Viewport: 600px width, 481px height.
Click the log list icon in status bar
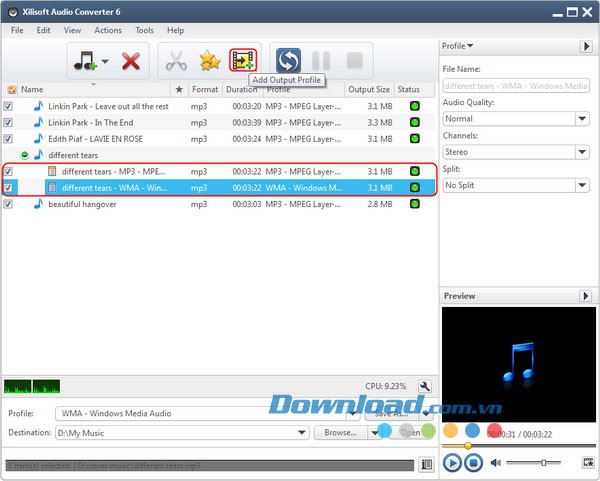(x=426, y=465)
